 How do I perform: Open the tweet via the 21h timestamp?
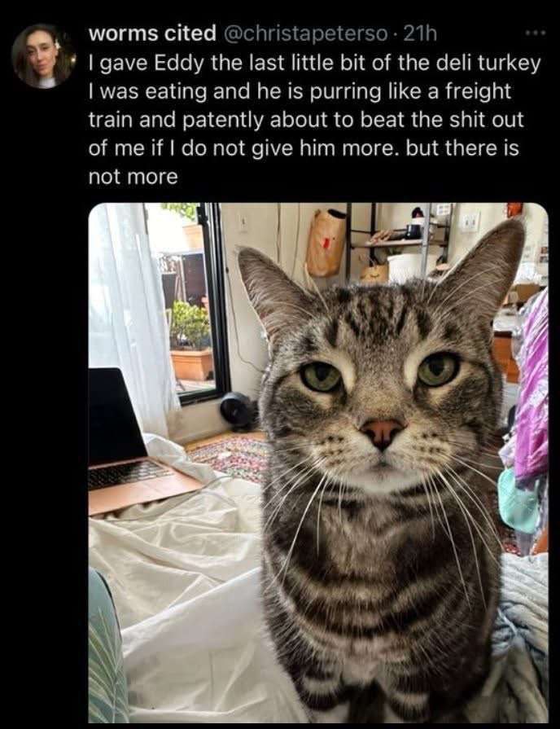click(x=420, y=33)
